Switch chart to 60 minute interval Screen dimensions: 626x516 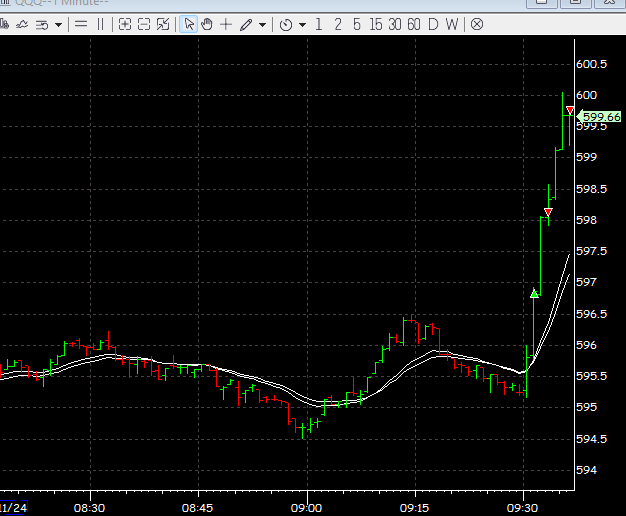click(414, 24)
